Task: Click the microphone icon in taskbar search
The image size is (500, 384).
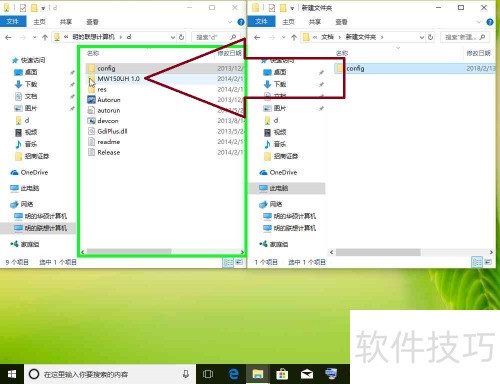Action: (x=186, y=374)
